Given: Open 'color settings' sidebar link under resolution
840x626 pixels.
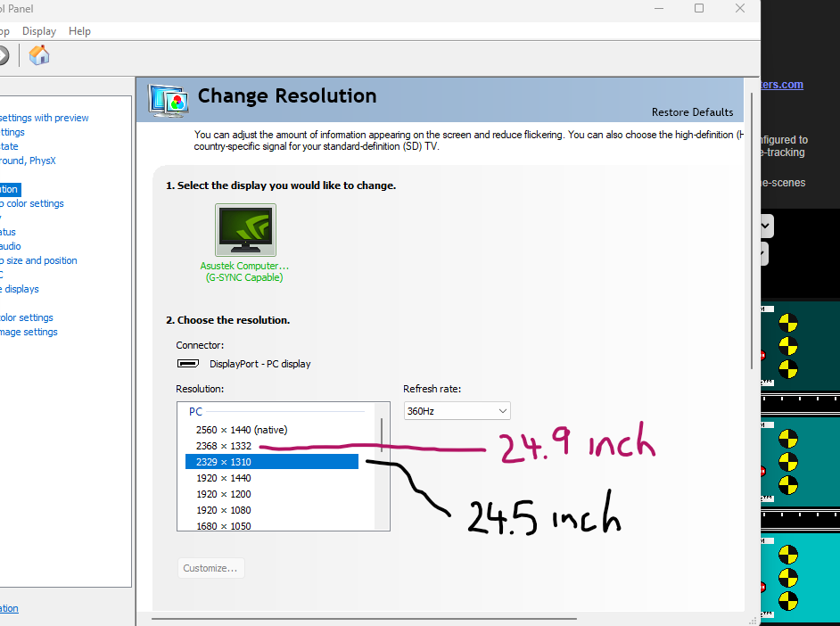Looking at the screenshot, I should 32,203.
